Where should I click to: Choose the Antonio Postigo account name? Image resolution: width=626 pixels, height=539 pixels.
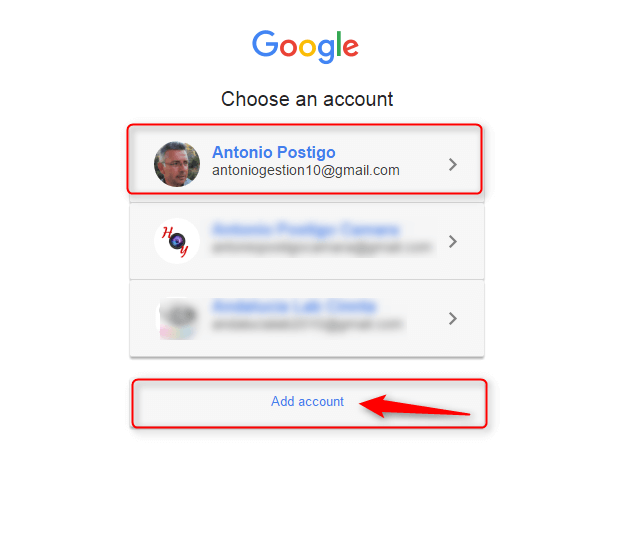coord(273,152)
